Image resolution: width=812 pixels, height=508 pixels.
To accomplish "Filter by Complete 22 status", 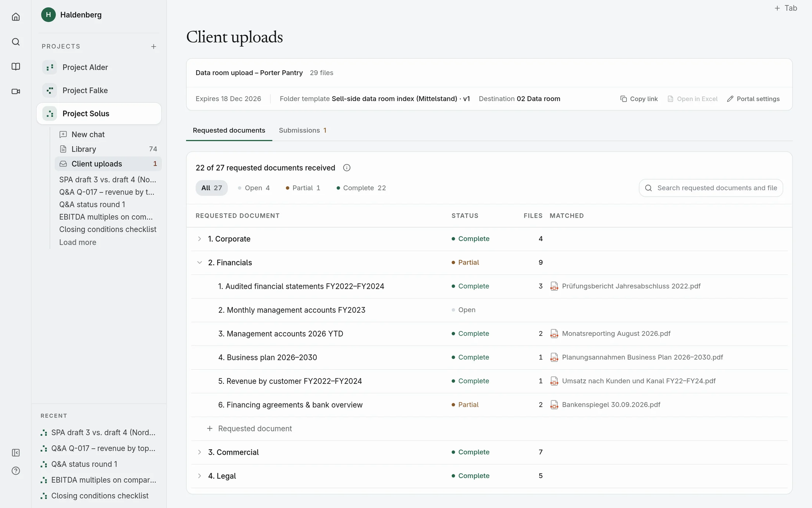I will coord(361,188).
